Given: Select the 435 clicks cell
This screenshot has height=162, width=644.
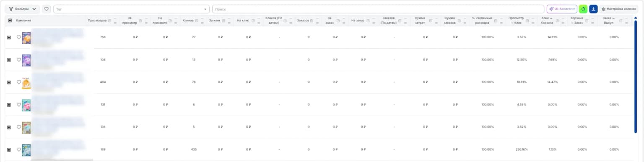Looking at the screenshot, I should pos(194,149).
